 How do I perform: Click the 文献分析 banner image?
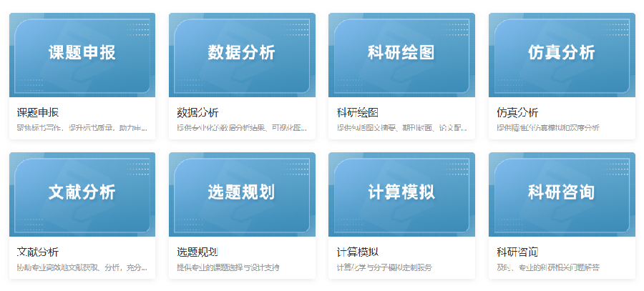click(x=82, y=194)
